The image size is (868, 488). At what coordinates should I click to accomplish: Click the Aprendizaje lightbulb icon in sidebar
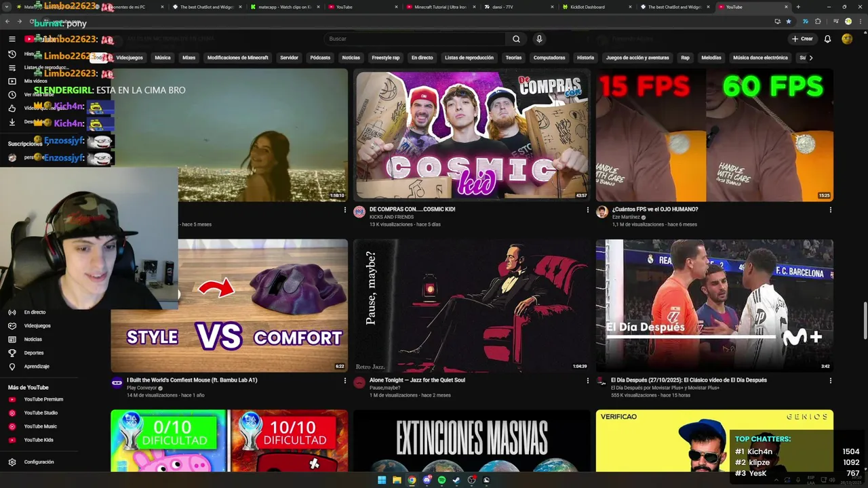point(12,367)
